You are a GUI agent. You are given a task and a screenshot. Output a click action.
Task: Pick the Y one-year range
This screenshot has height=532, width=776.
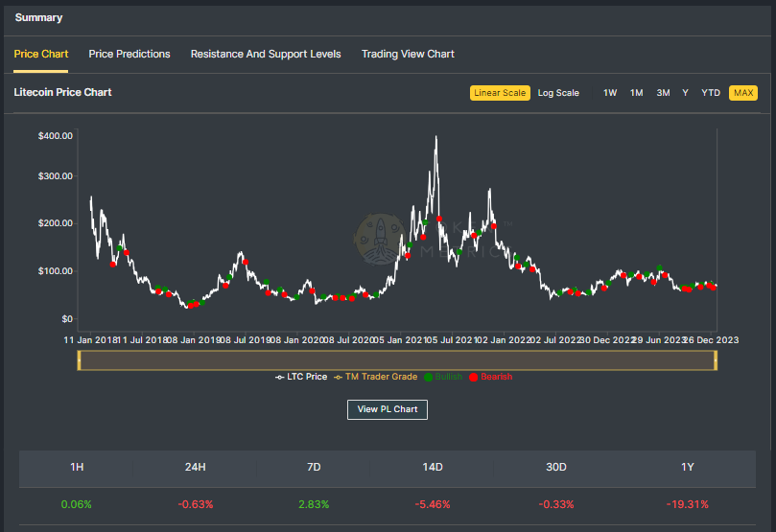pyautogui.click(x=685, y=93)
